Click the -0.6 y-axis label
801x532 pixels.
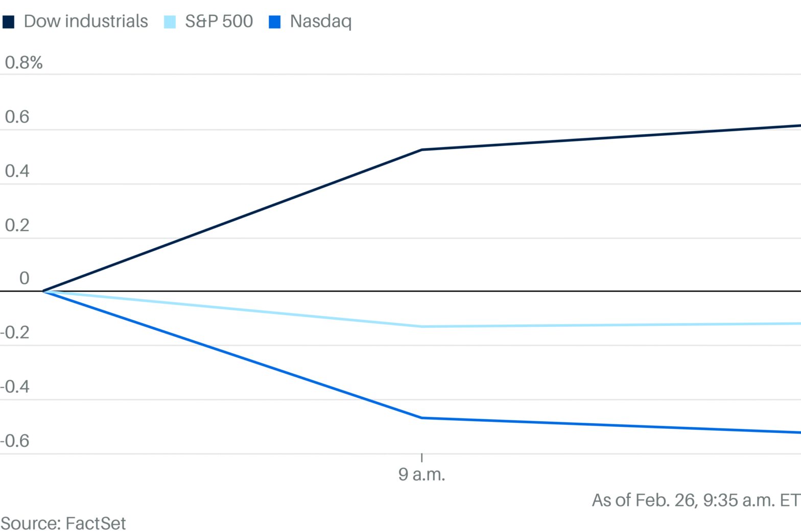tap(15, 441)
